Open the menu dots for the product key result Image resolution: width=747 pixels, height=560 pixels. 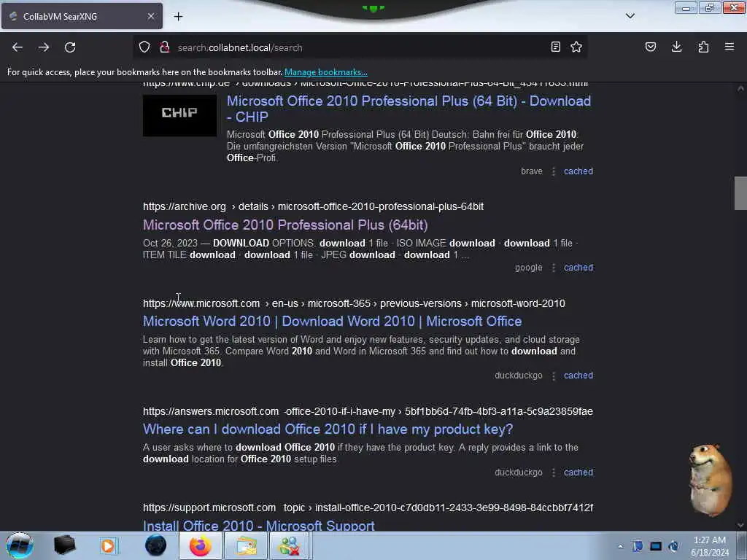[554, 472]
